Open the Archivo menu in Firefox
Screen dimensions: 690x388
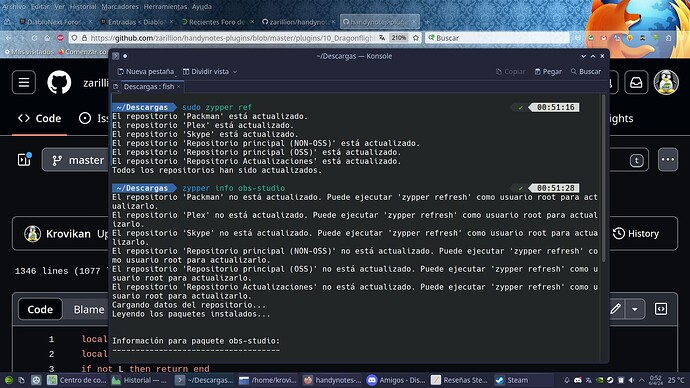(x=14, y=7)
